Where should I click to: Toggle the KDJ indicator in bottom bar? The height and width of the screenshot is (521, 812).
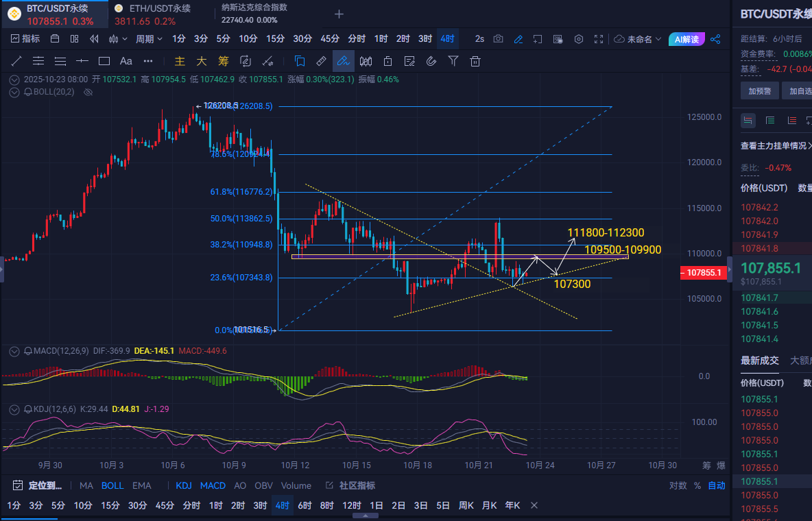click(184, 485)
